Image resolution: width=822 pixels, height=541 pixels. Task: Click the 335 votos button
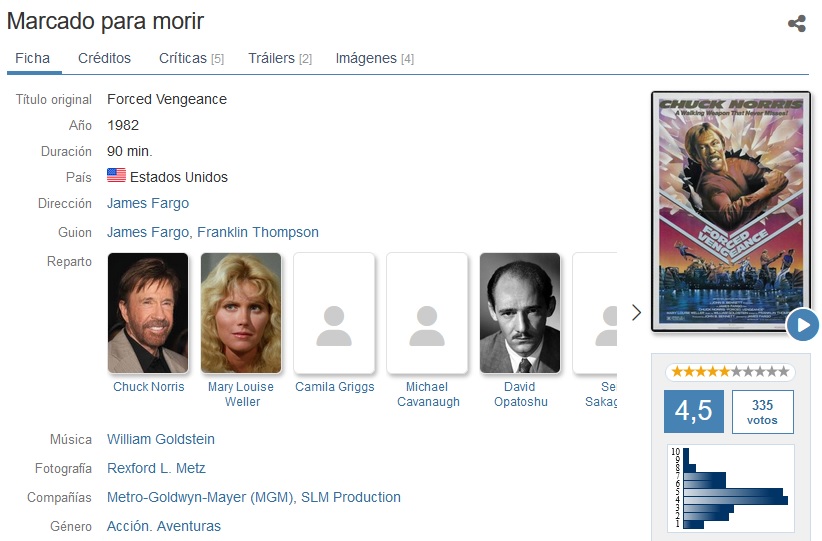click(762, 412)
